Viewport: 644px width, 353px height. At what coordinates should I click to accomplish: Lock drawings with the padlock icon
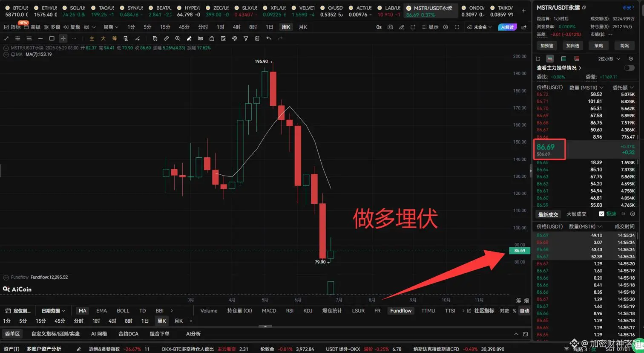tap(212, 38)
